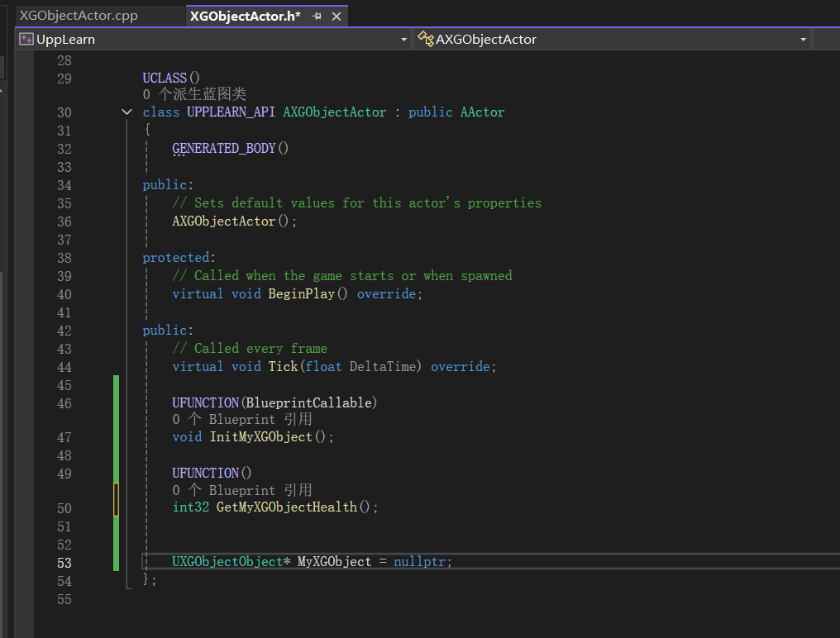Collapse the AXGObjectActor class block
The width and height of the screenshot is (840, 638).
point(126,112)
